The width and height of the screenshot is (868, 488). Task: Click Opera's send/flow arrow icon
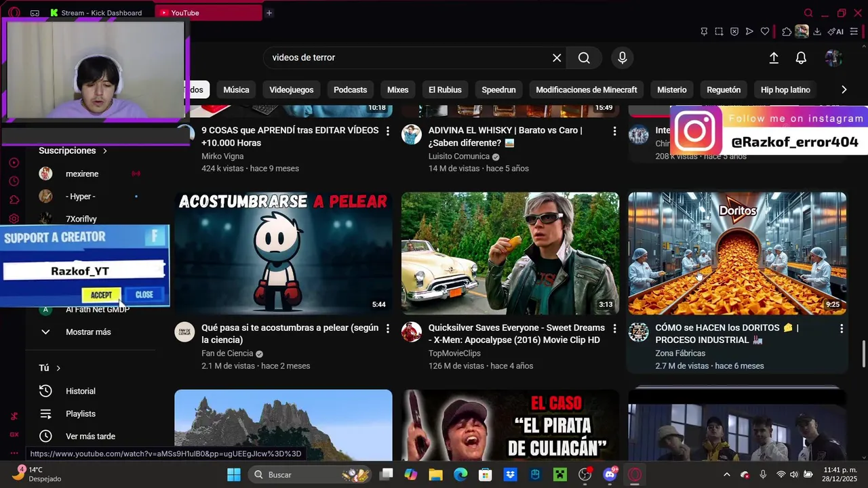[749, 31]
